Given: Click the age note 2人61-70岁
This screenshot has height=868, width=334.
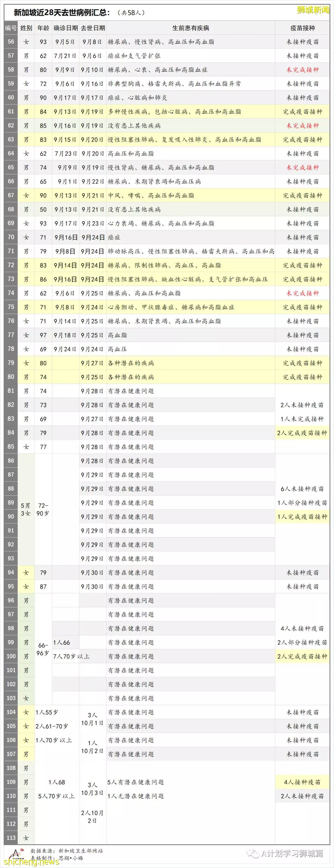Looking at the screenshot, I should coord(52,726).
